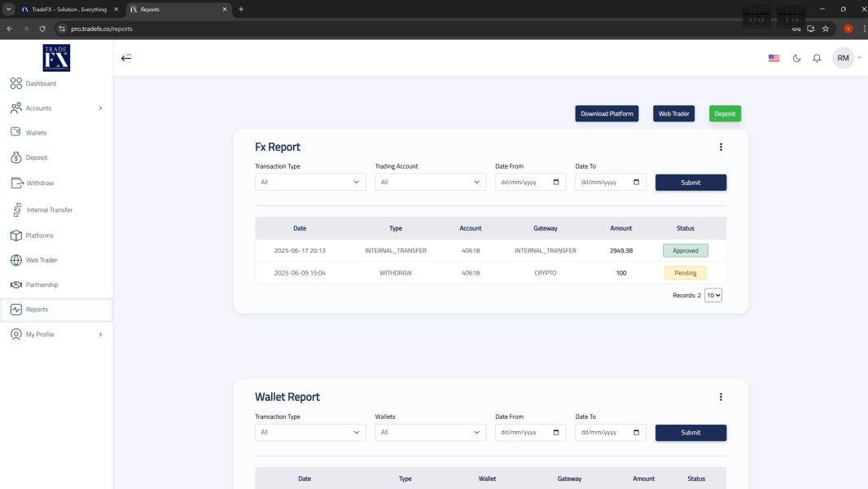Click the Web Trader globe icon
Viewport: 868px width, 489px height.
[x=16, y=260]
